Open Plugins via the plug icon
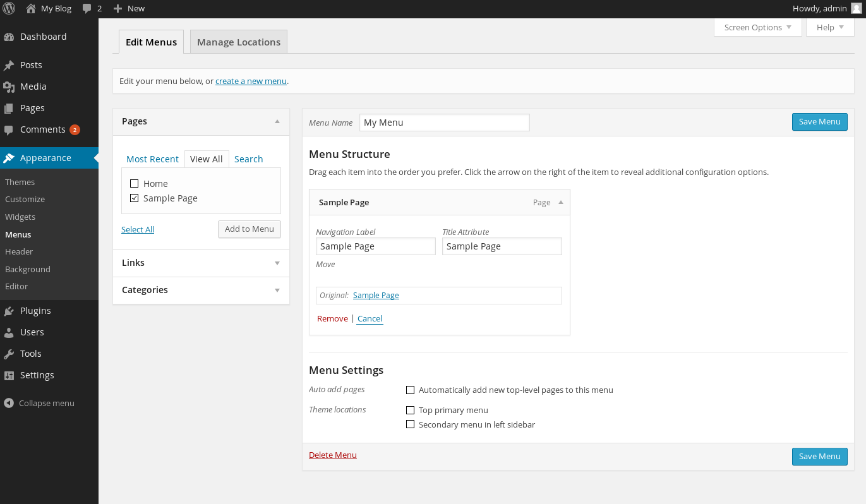Viewport: 866px width, 504px height. pos(9,311)
